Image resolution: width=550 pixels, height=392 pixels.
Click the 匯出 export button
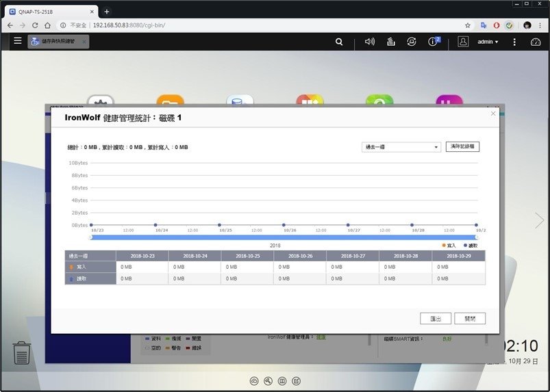point(436,318)
